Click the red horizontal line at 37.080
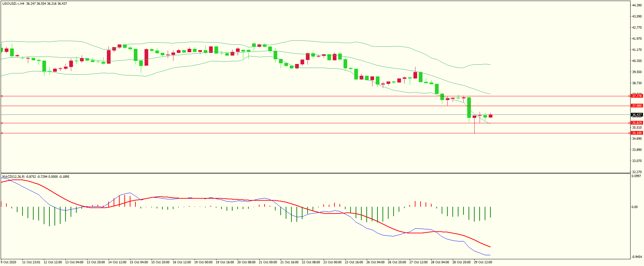 [x=315, y=106]
